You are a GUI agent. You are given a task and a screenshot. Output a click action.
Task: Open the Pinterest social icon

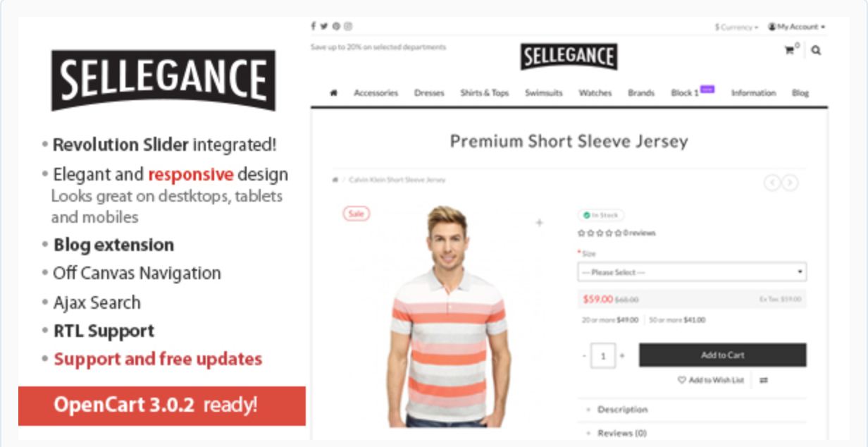pos(336,27)
